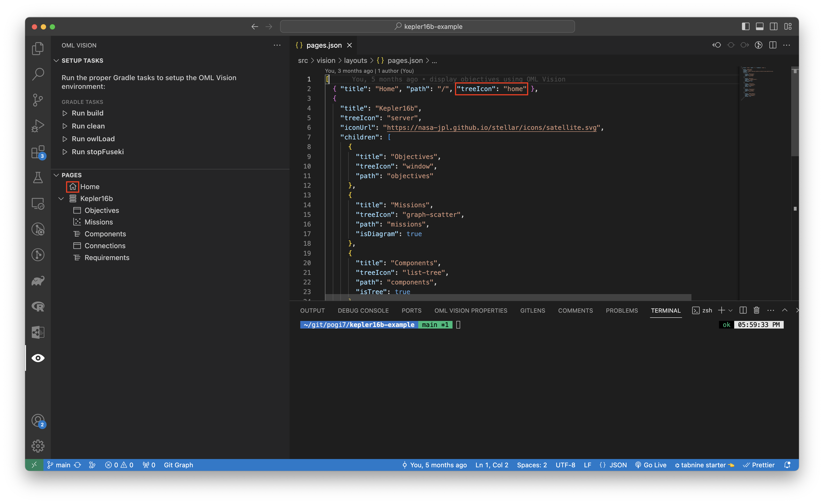Change UTF-8 file encoding
This screenshot has height=504, width=824.
565,465
